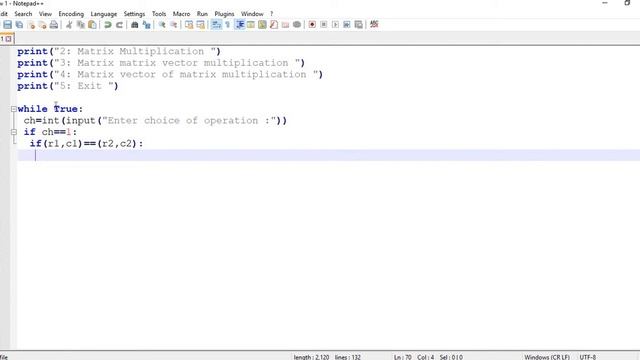The width and height of the screenshot is (640, 360).
Task: Toggle show all characters pilcrow icon
Action: [228, 25]
